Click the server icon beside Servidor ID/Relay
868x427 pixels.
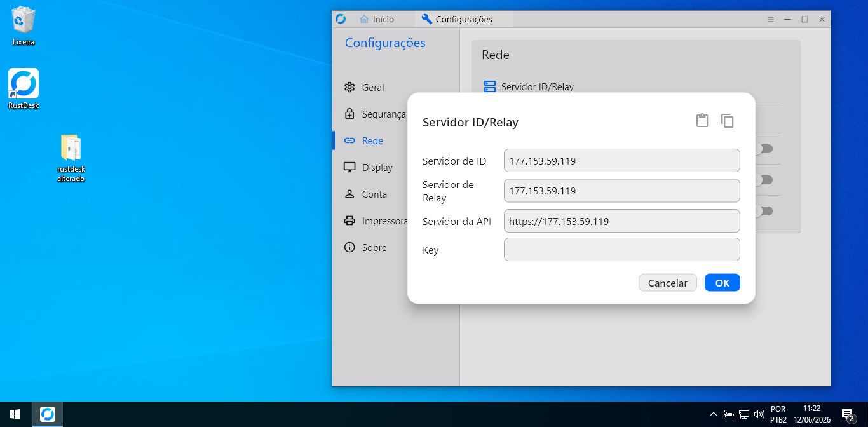point(490,86)
